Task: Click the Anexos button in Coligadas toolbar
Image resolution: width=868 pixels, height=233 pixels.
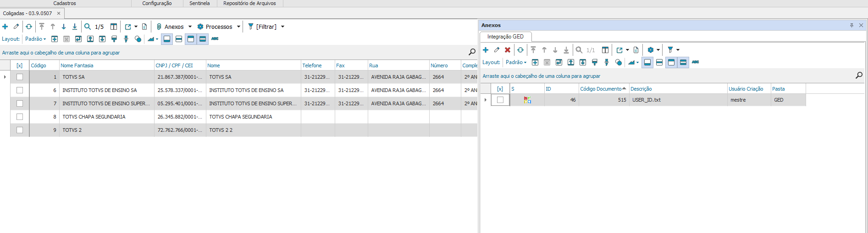Action: pos(170,27)
